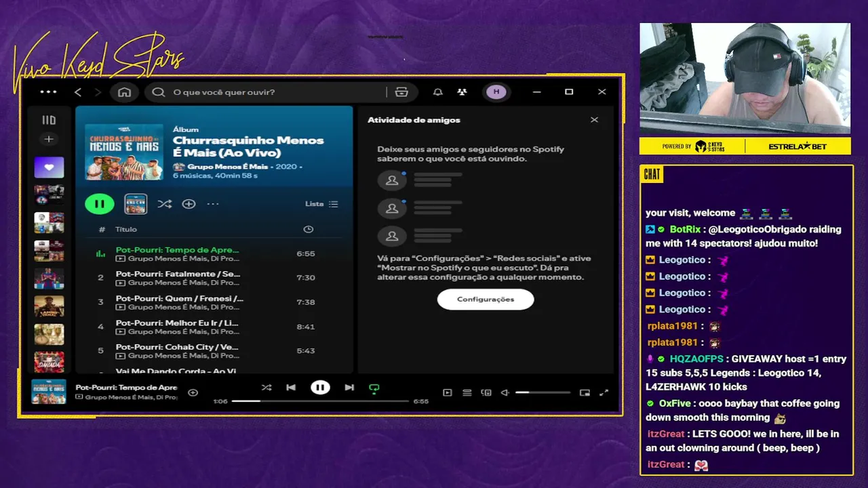Go back with the left arrow
The image size is (868, 488).
(78, 92)
